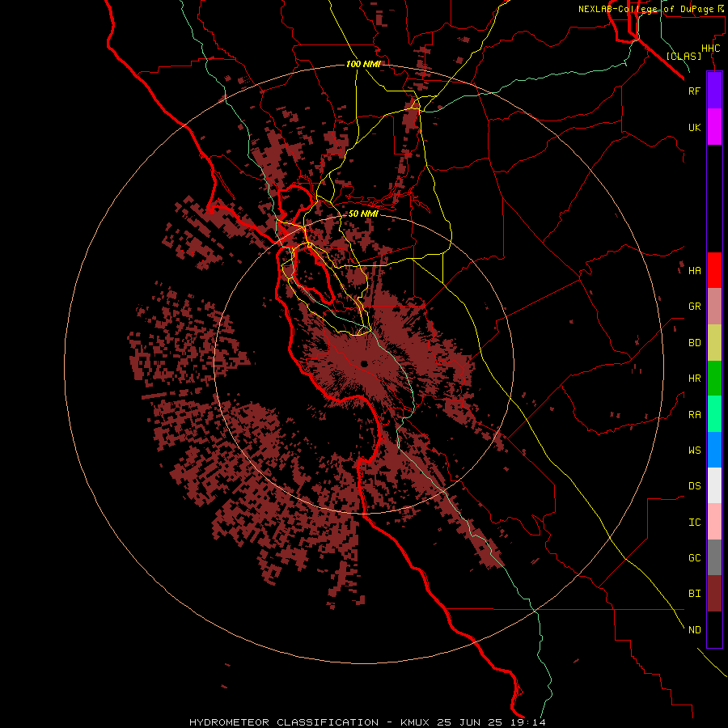The image size is (728, 728).
Task: Click the dark red BI color swatch
Action: pyautogui.click(x=714, y=594)
